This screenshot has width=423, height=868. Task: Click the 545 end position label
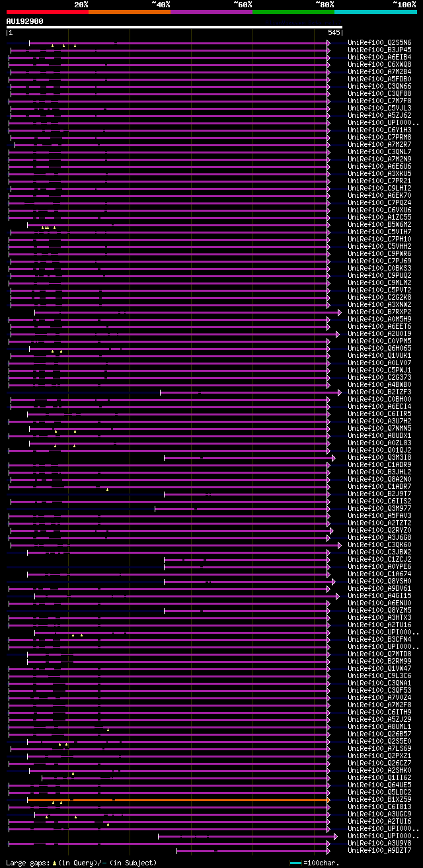click(334, 32)
